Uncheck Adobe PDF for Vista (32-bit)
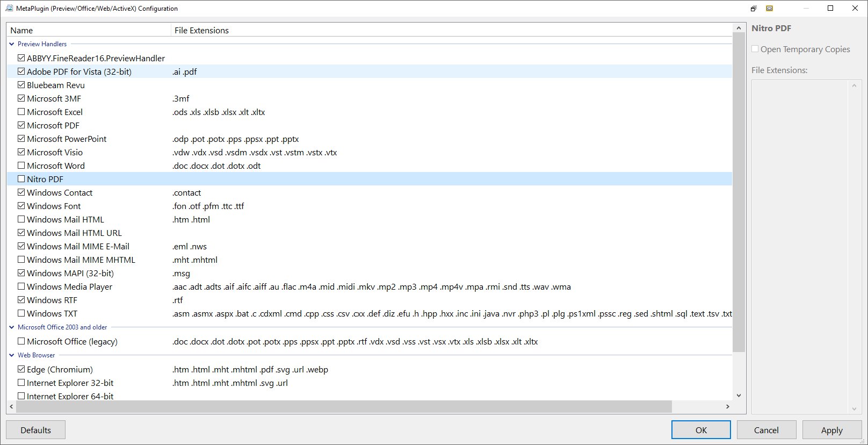Screen dimensions: 868x445 click(x=21, y=71)
